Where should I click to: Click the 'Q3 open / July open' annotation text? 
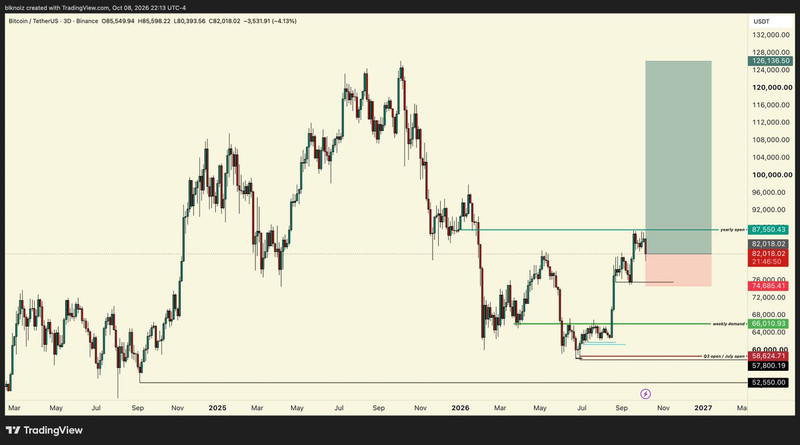[724, 356]
